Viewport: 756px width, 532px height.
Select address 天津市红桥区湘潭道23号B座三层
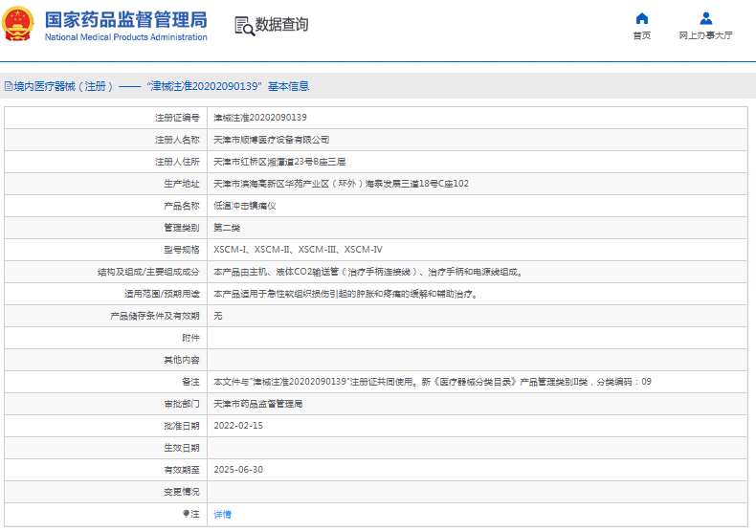pyautogui.click(x=279, y=162)
